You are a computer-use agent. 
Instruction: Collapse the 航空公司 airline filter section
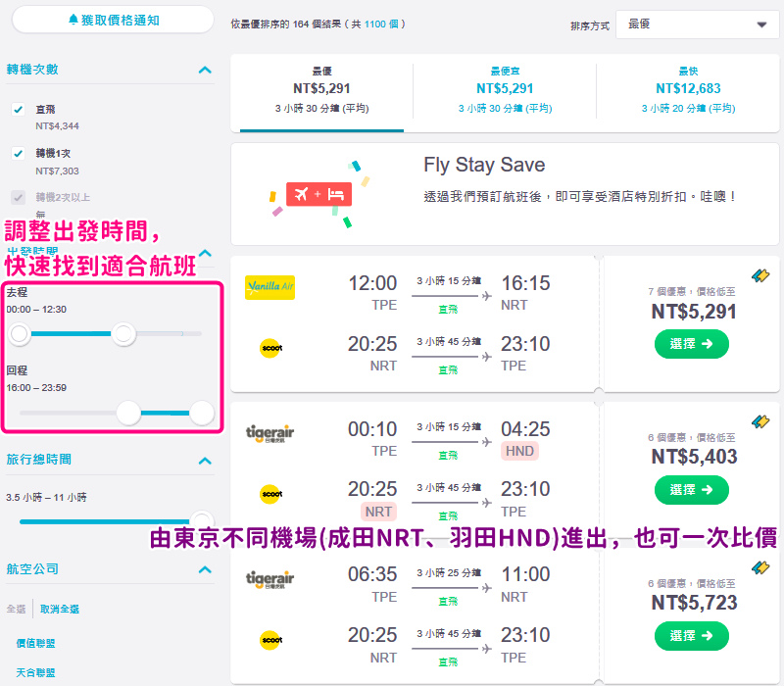[205, 569]
